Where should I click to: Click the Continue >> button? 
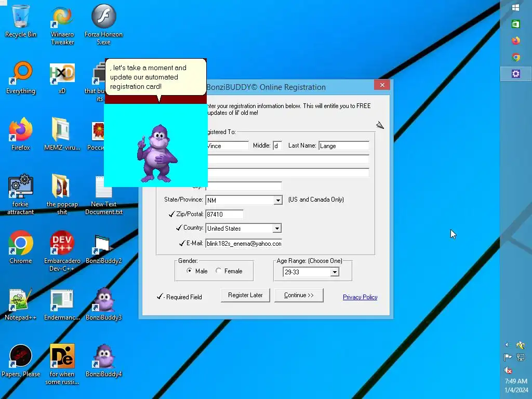tap(299, 295)
